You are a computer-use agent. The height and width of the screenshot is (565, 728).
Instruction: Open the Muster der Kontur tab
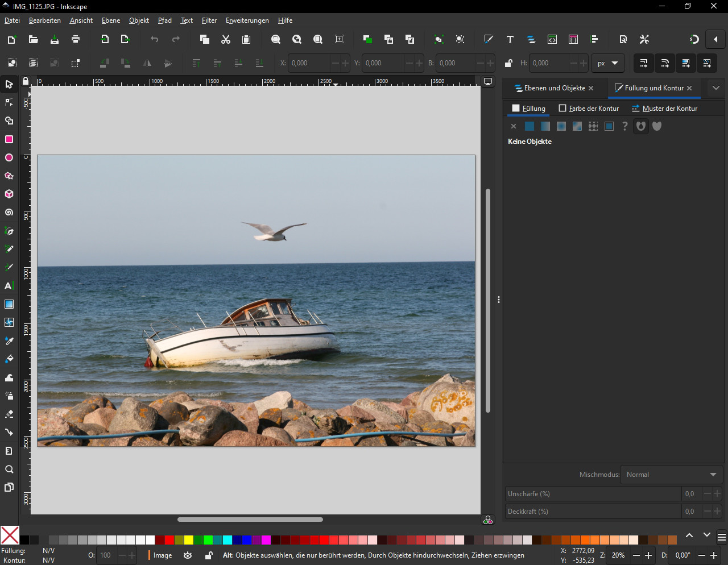pos(664,109)
